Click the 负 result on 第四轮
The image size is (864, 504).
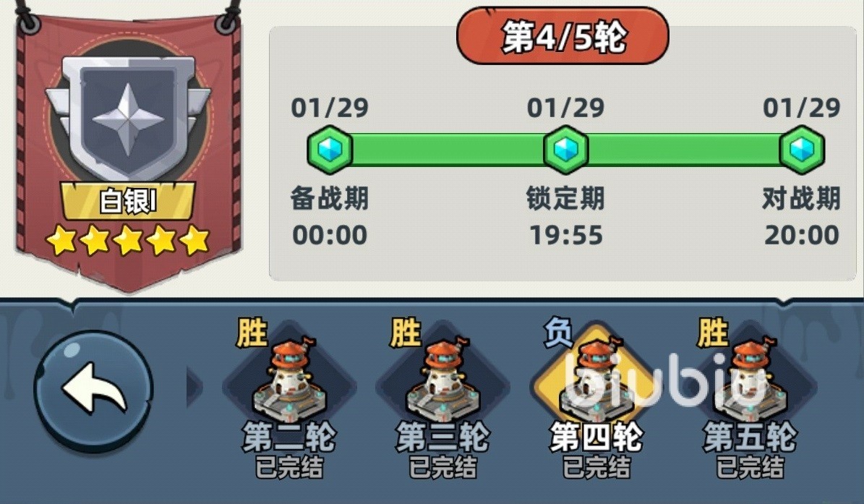(557, 333)
